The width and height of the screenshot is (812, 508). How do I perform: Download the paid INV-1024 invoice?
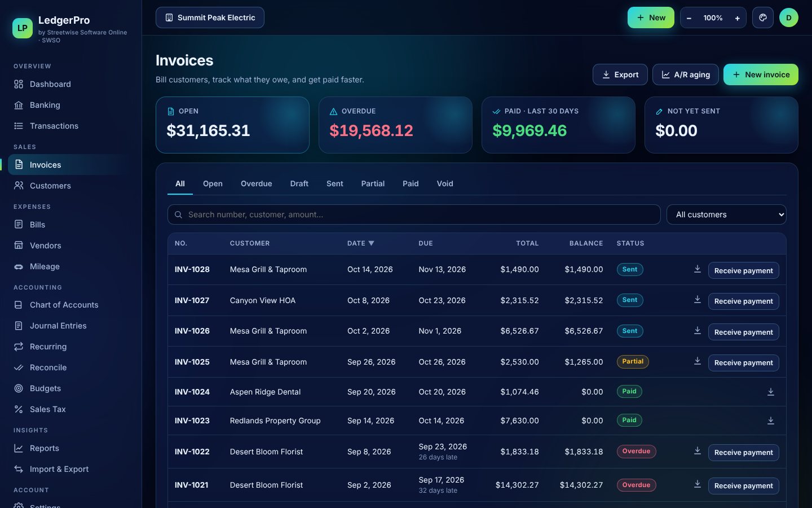point(771,392)
